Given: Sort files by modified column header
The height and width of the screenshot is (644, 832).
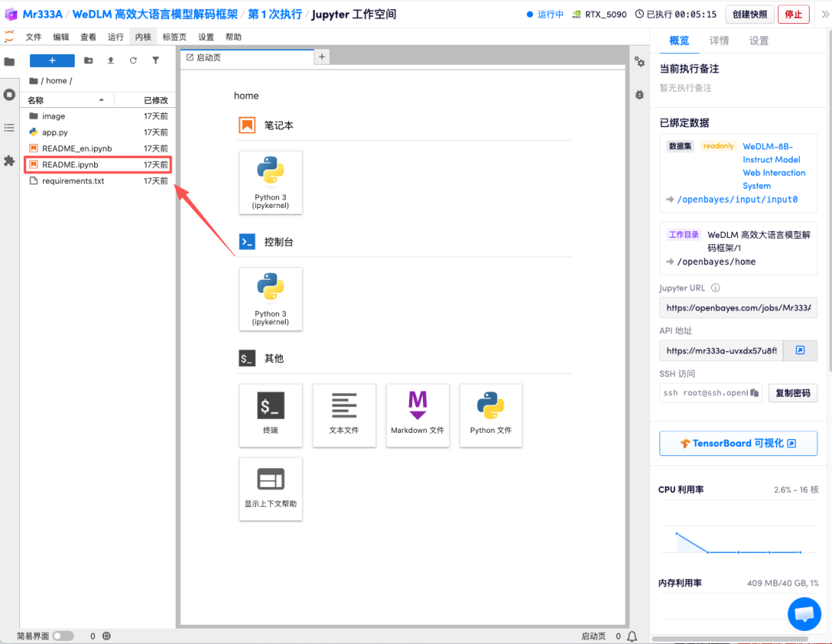Looking at the screenshot, I should point(144,100).
